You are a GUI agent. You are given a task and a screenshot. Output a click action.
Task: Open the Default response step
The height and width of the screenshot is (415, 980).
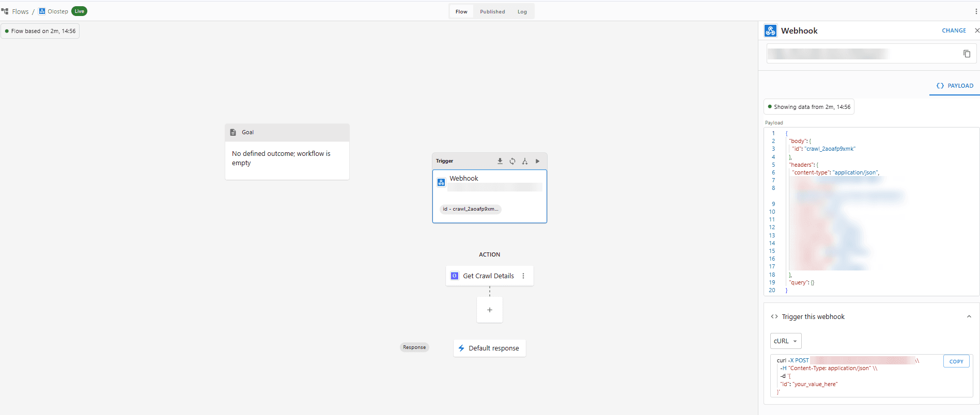click(x=490, y=348)
